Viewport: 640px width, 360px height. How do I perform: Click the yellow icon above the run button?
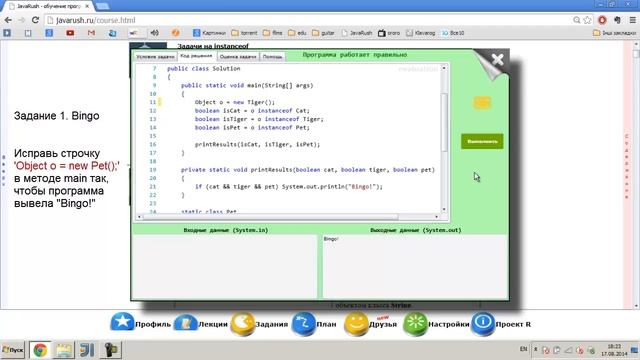click(x=482, y=102)
